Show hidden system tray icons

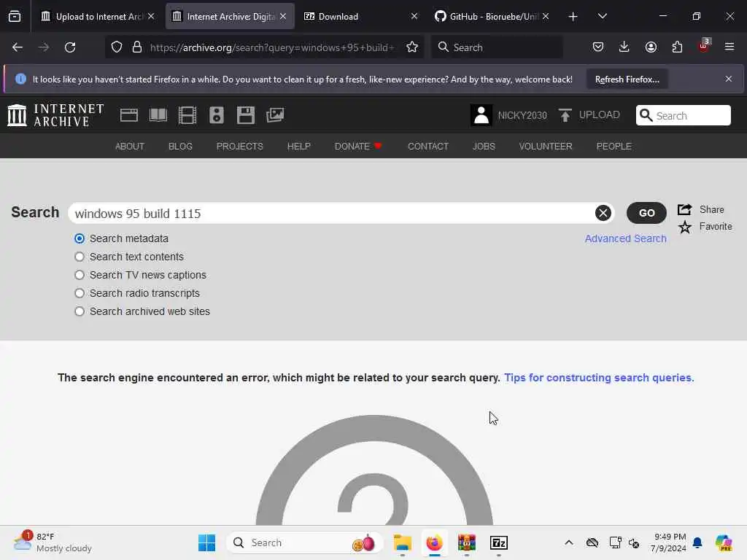[x=569, y=542]
